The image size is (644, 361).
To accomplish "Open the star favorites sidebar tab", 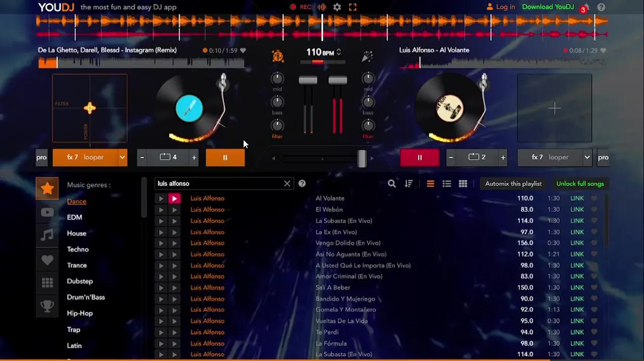I will coord(47,189).
